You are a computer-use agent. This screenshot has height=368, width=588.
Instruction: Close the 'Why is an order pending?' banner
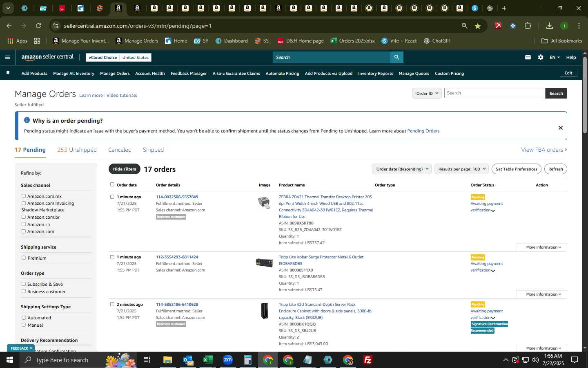tap(560, 128)
